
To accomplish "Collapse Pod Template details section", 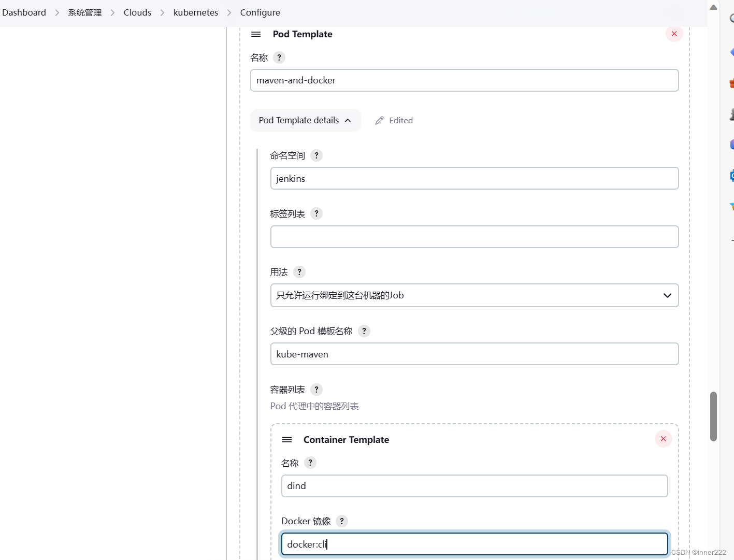I will (306, 120).
